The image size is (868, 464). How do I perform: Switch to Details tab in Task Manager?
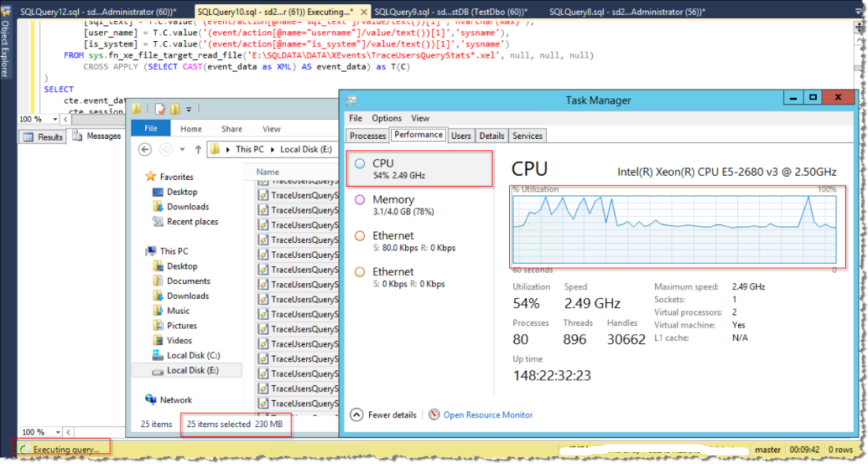coord(492,136)
